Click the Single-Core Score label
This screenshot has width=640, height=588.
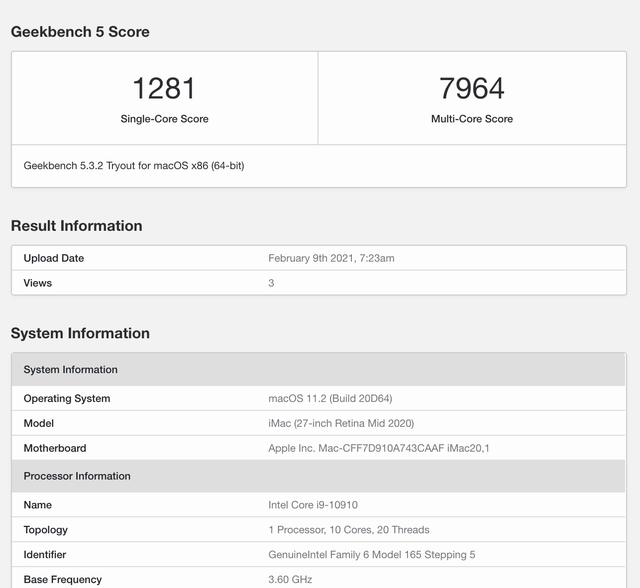[x=164, y=119]
